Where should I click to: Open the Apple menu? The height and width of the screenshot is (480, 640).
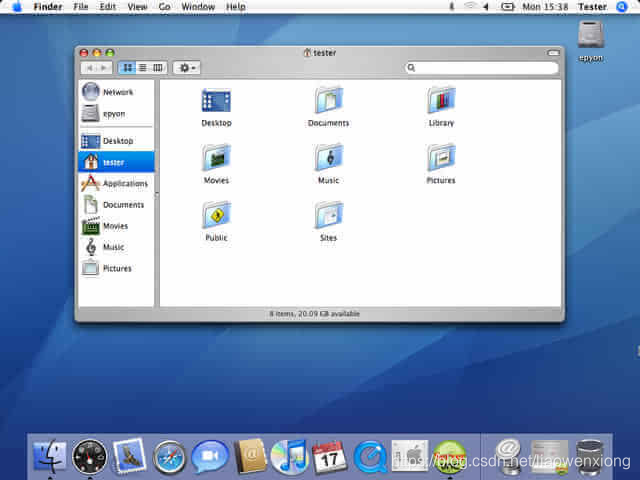[17, 7]
